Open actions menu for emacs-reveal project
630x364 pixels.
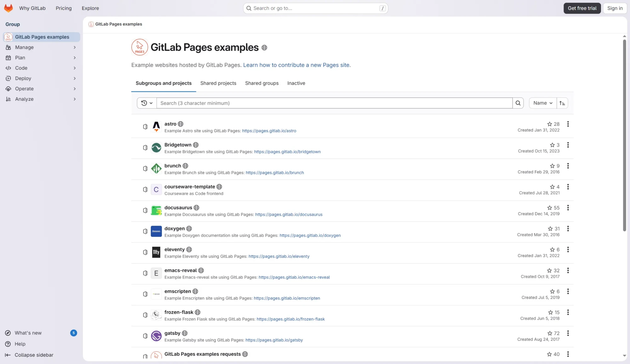tap(568, 270)
